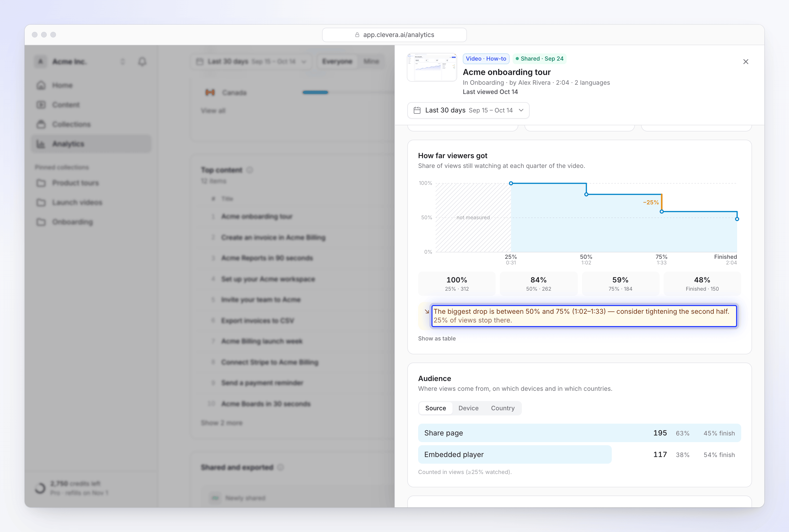789x532 pixels.
Task: Open background Last 30 days filter dropdown
Action: click(x=251, y=62)
